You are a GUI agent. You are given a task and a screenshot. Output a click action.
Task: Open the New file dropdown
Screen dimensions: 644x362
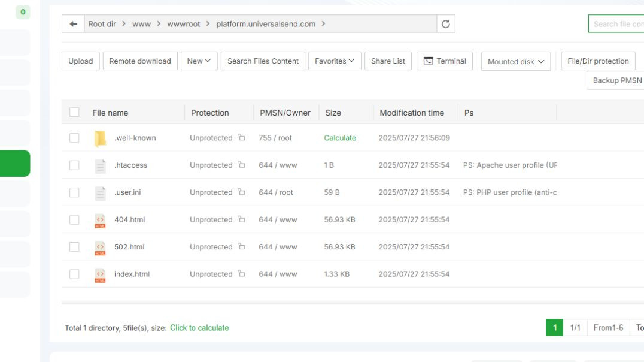point(199,61)
